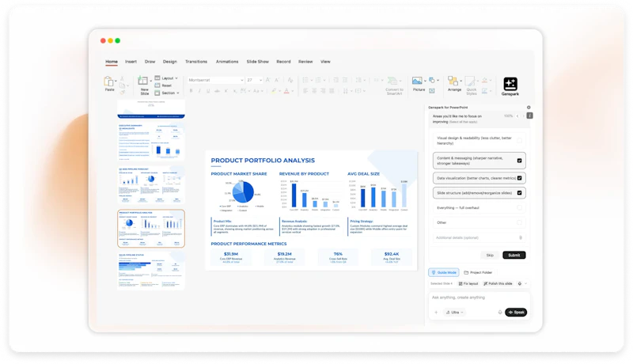Check Everything — full overhaul option

tap(520, 208)
